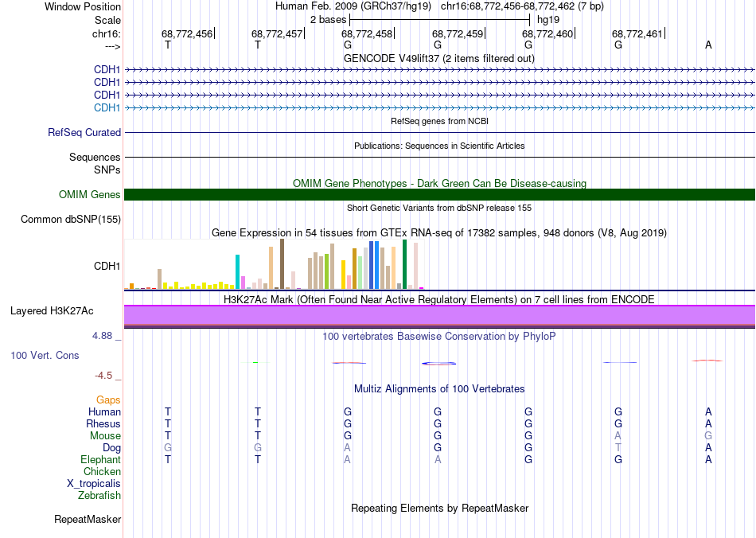Image resolution: width=756 pixels, height=538 pixels.
Task: Open the RepeatMasker track label
Action: [88, 520]
